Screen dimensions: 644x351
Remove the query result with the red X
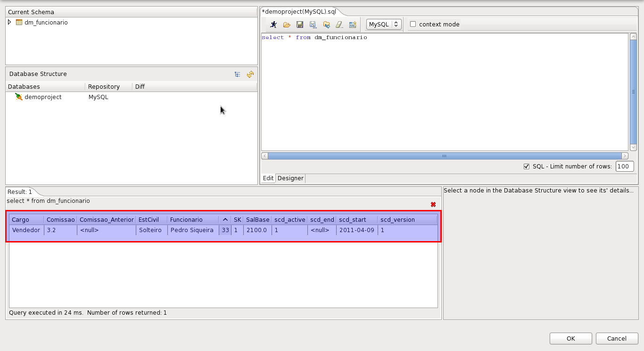pyautogui.click(x=433, y=204)
